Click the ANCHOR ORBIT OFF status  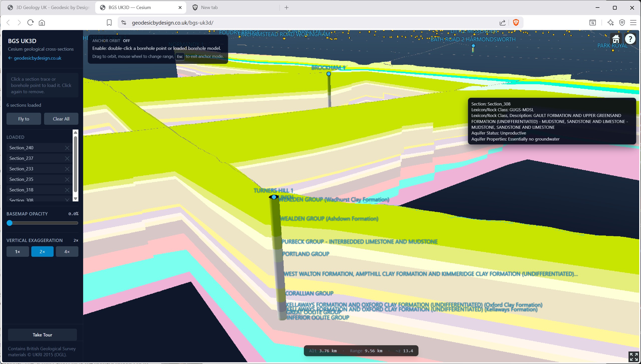111,41
